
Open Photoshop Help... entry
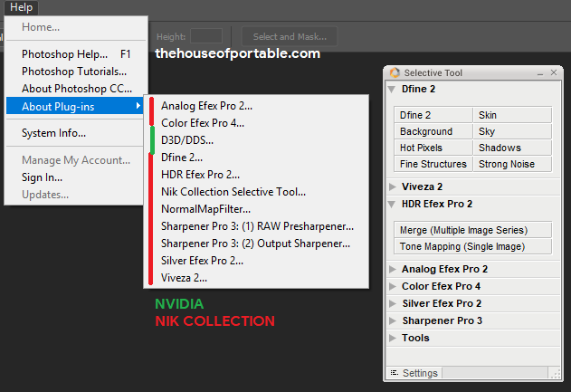74,54
